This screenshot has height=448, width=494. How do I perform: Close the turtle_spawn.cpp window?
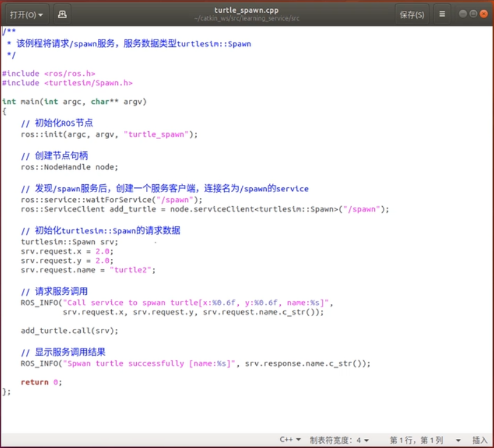[484, 14]
